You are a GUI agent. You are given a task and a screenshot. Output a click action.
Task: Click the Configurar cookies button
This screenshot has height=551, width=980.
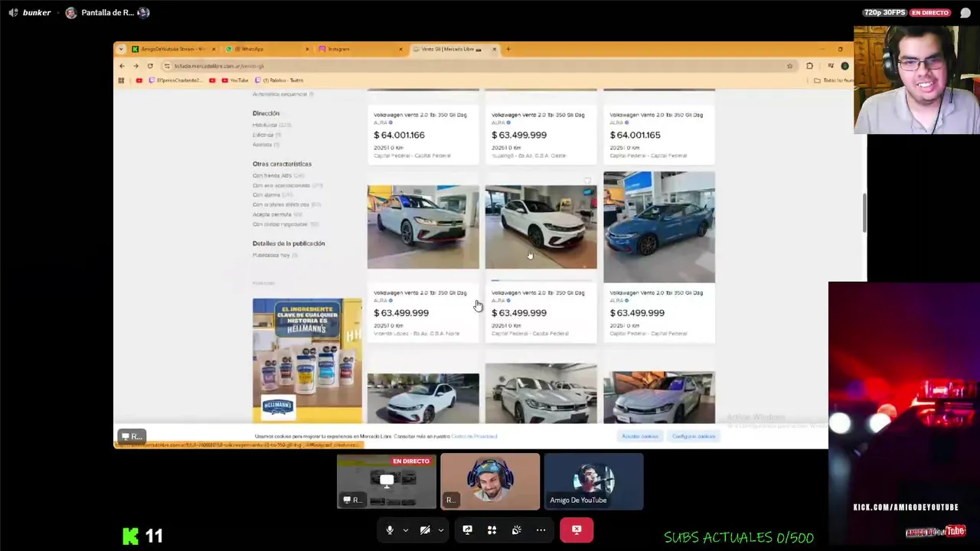coord(694,436)
